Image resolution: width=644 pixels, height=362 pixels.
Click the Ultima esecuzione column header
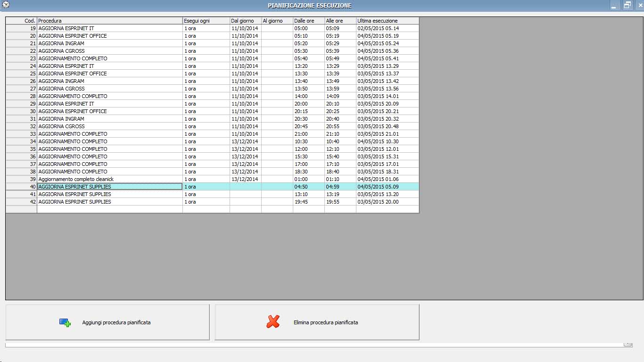[388, 21]
